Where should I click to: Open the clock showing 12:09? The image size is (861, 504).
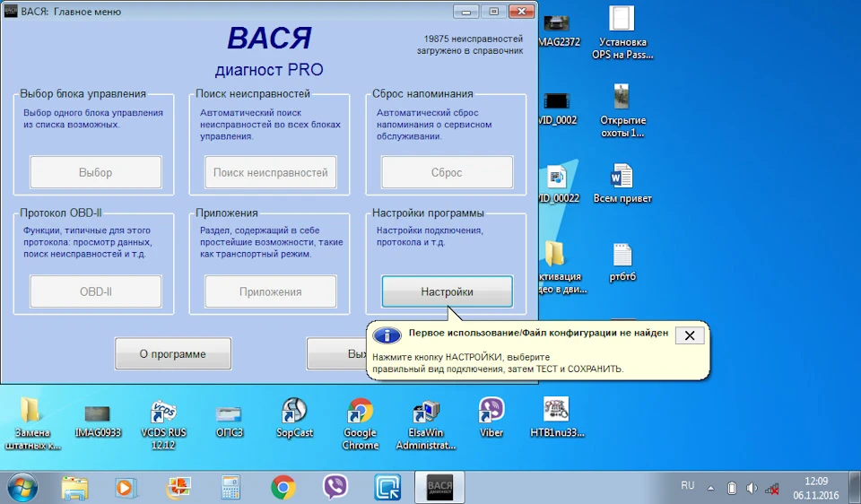pyautogui.click(x=816, y=488)
